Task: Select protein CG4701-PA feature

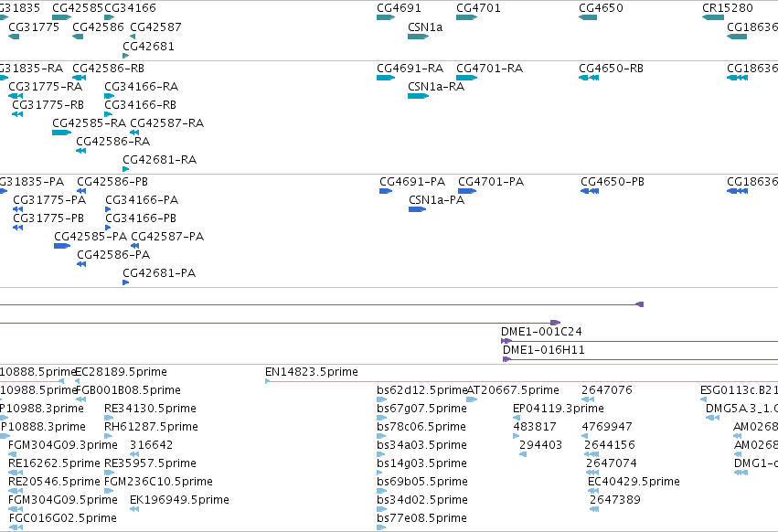Action: click(x=467, y=191)
